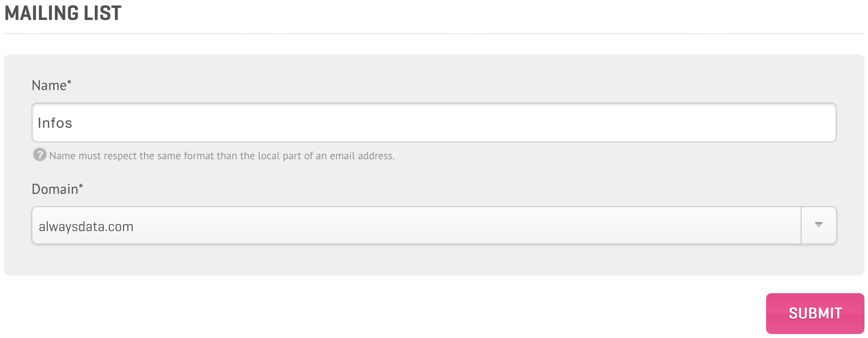Choose the alwaysdata.com combo box value
Screen dimensions: 868x338
[86, 227]
